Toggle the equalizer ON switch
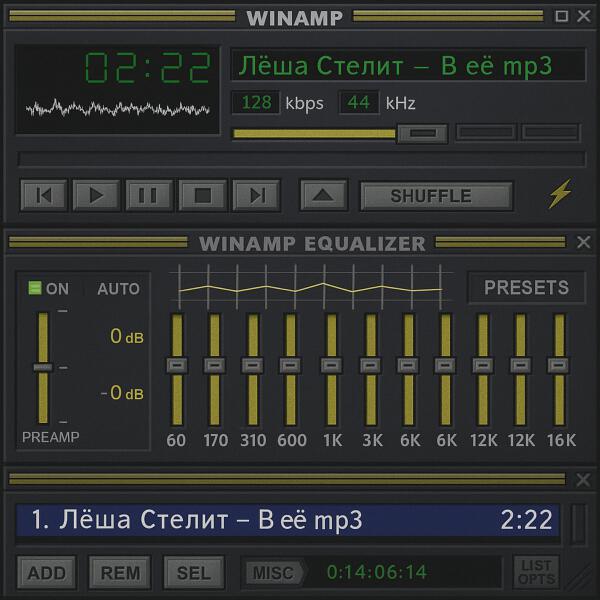Screen dimensions: 600x600 click(49, 289)
